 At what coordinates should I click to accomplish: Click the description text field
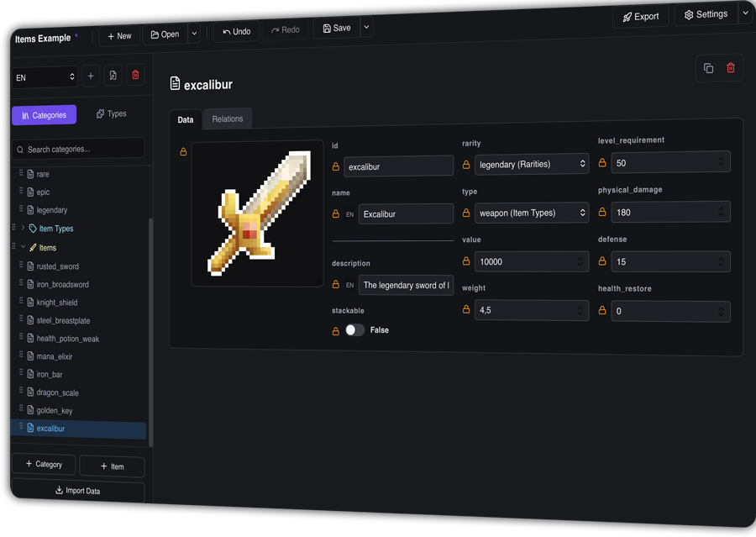[x=406, y=285]
